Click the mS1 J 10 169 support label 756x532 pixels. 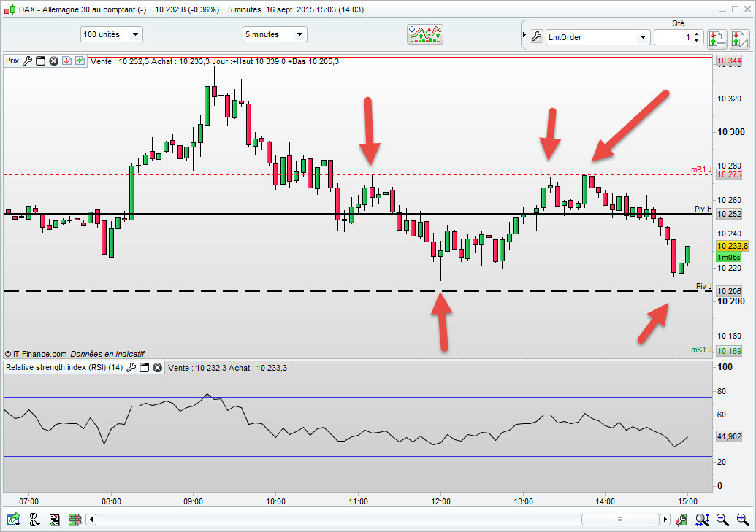point(729,351)
